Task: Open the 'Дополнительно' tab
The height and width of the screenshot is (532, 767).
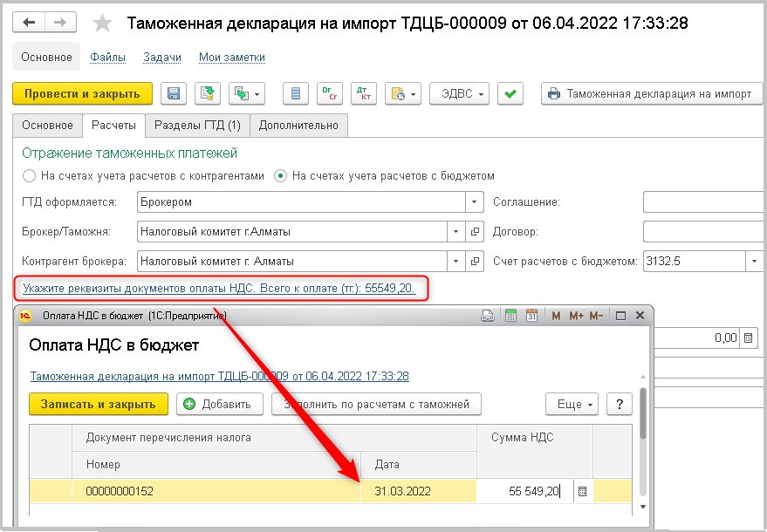Action: tap(298, 126)
